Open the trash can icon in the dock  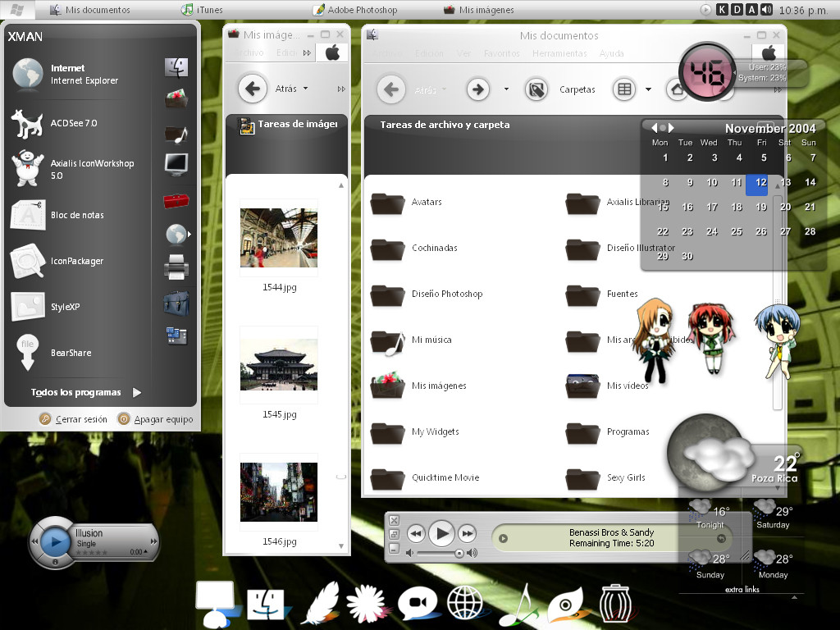click(615, 605)
